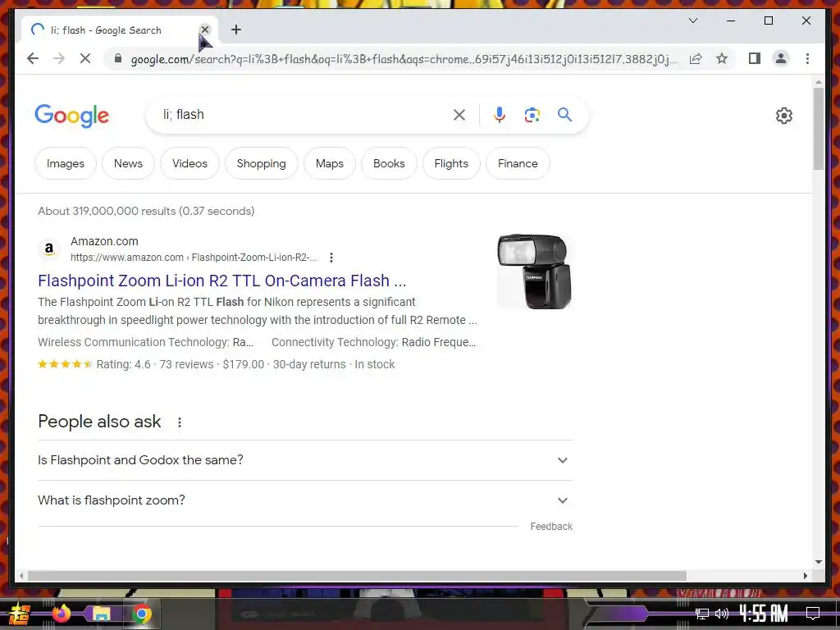Viewport: 840px width, 630px height.
Task: Open Google quick settings gear
Action: 783,115
